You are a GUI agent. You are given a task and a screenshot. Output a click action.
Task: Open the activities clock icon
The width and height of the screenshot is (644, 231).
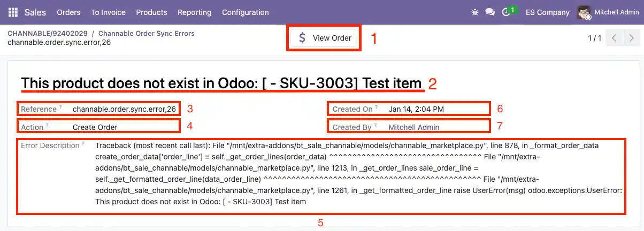click(506, 12)
